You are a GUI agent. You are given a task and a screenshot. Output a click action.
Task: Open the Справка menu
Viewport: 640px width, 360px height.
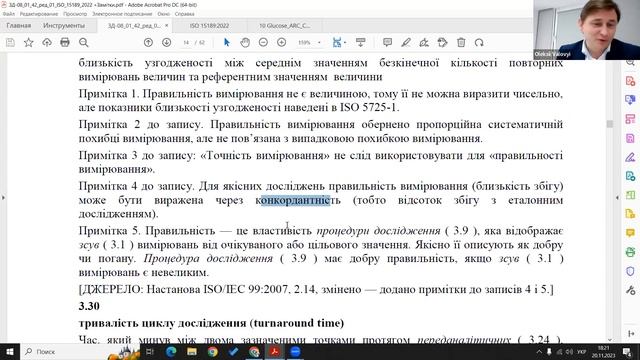[x=184, y=14]
